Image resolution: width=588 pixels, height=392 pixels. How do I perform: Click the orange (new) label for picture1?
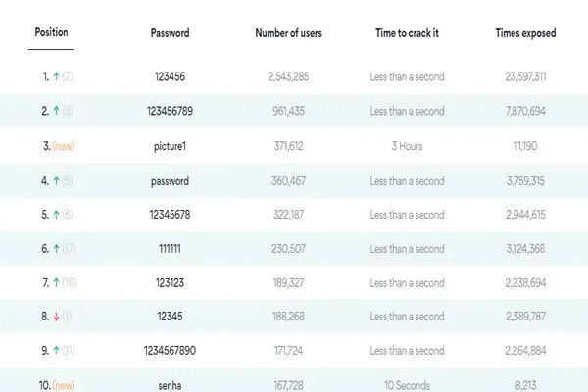(x=65, y=146)
